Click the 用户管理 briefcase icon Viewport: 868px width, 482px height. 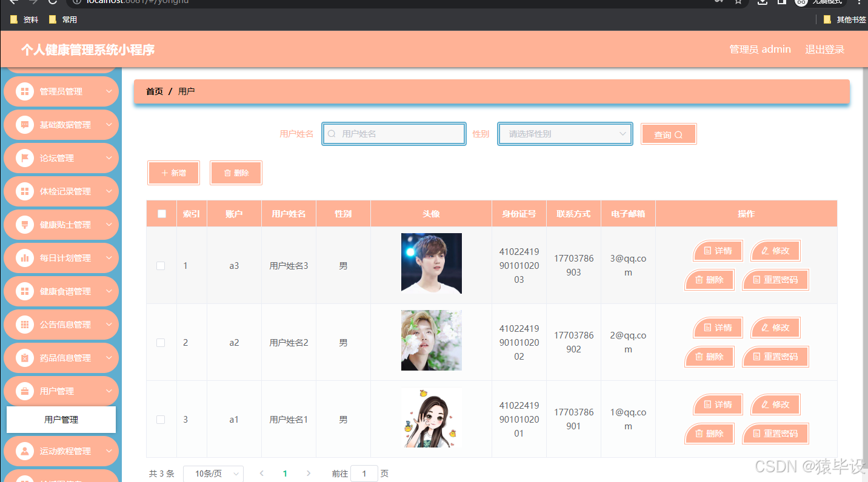point(25,391)
